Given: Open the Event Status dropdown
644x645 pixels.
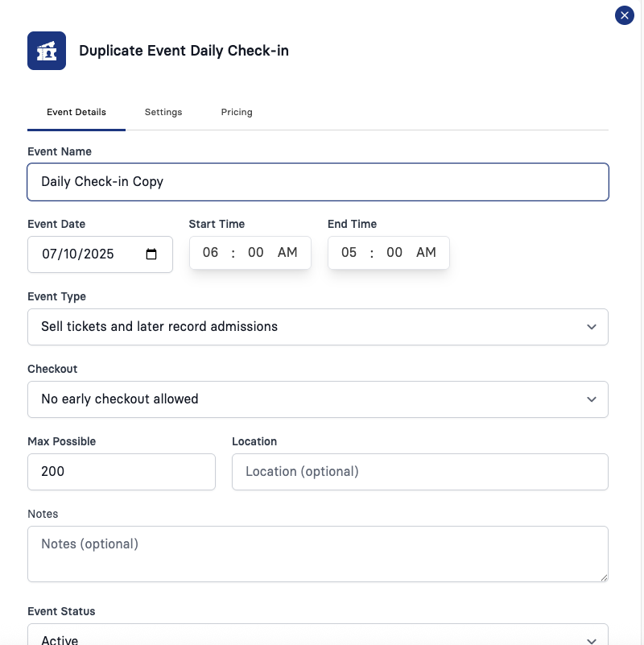Looking at the screenshot, I should (318, 635).
